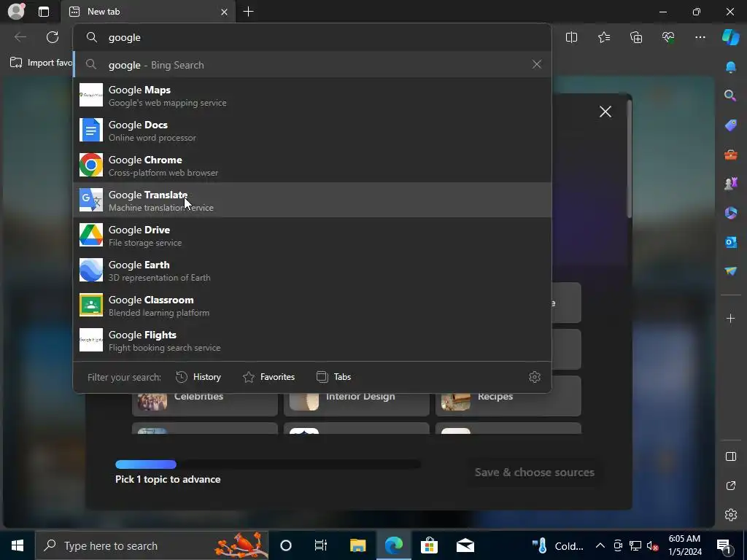Open link in new window sidebar icon
747x560 pixels.
[730, 486]
